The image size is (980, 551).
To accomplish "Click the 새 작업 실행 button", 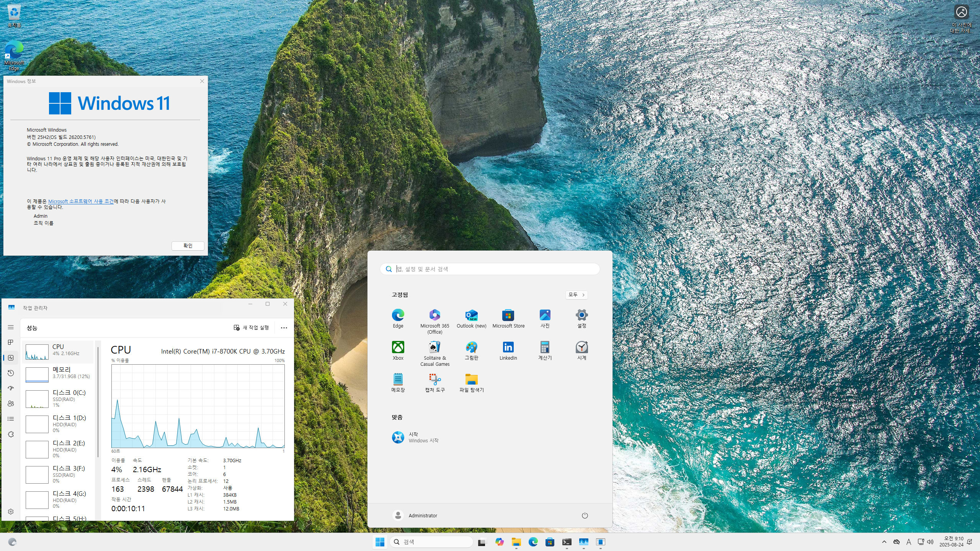I will [252, 328].
